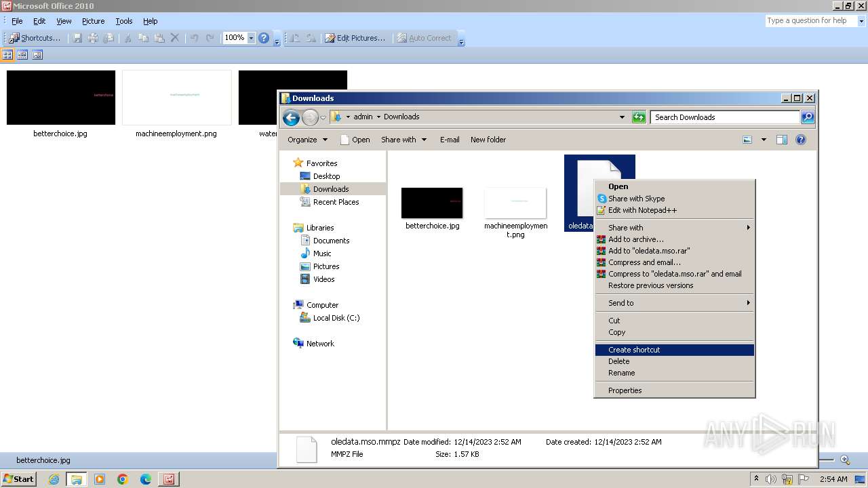
Task: Expand Send to submenu
Action: pyautogui.click(x=675, y=303)
